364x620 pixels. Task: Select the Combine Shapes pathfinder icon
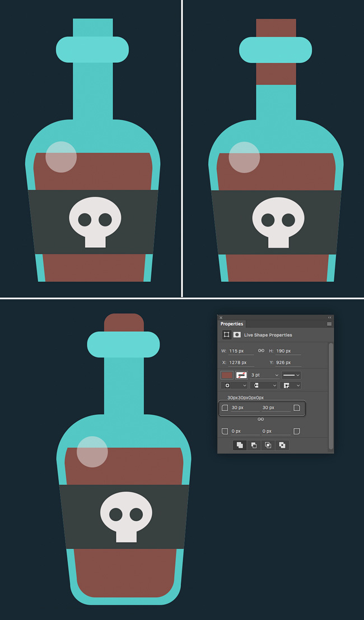(x=240, y=445)
